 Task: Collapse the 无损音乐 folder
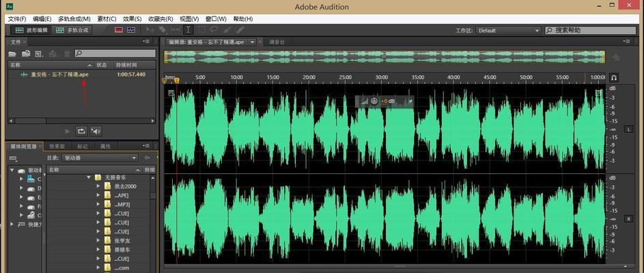(89, 177)
